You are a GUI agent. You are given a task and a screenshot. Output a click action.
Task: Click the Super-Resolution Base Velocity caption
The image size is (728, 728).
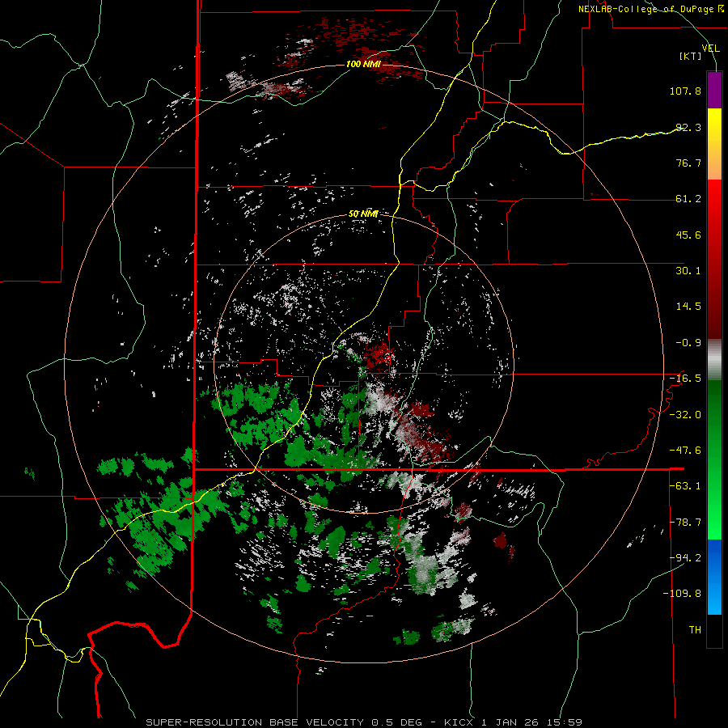364,722
